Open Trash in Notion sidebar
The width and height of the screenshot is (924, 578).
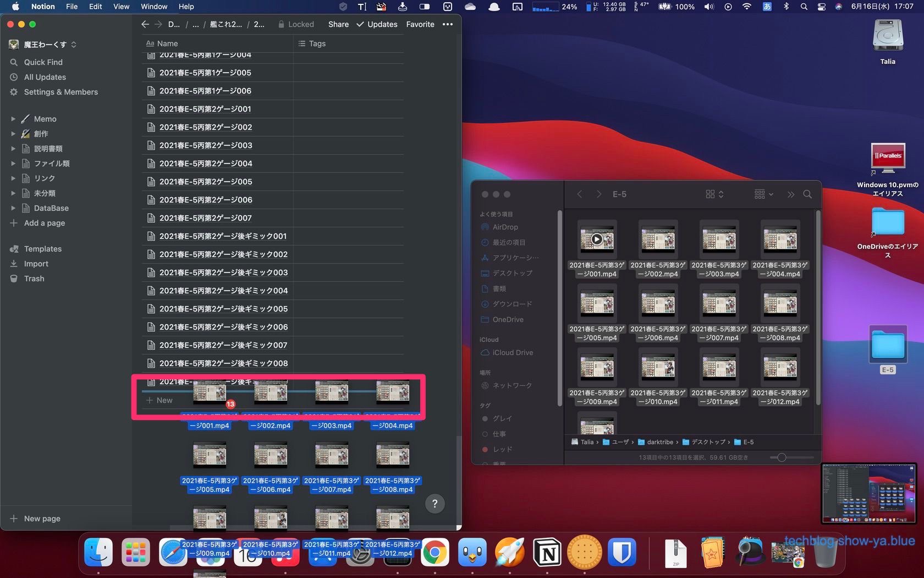(34, 279)
